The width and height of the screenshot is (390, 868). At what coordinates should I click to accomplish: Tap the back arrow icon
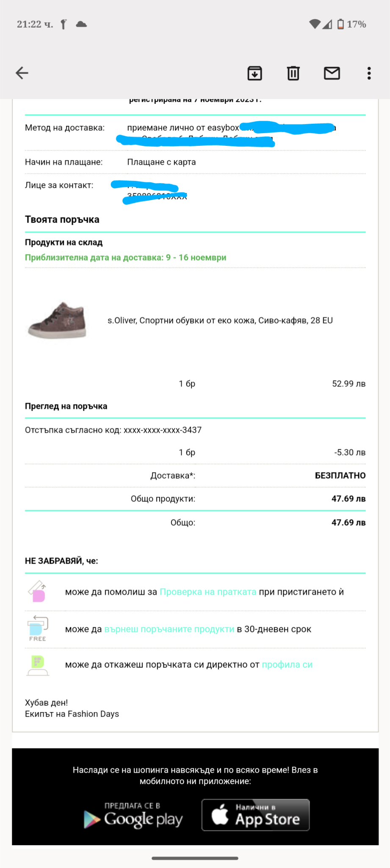click(x=22, y=73)
